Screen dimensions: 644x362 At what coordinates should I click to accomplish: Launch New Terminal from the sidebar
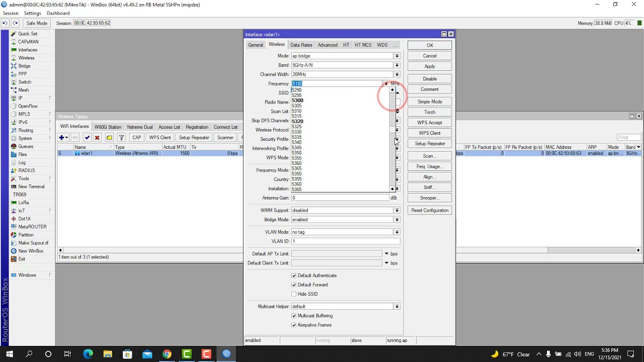(31, 187)
